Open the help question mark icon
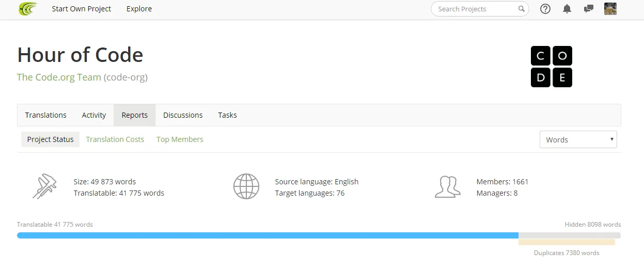The height and width of the screenshot is (270, 644). [x=545, y=9]
